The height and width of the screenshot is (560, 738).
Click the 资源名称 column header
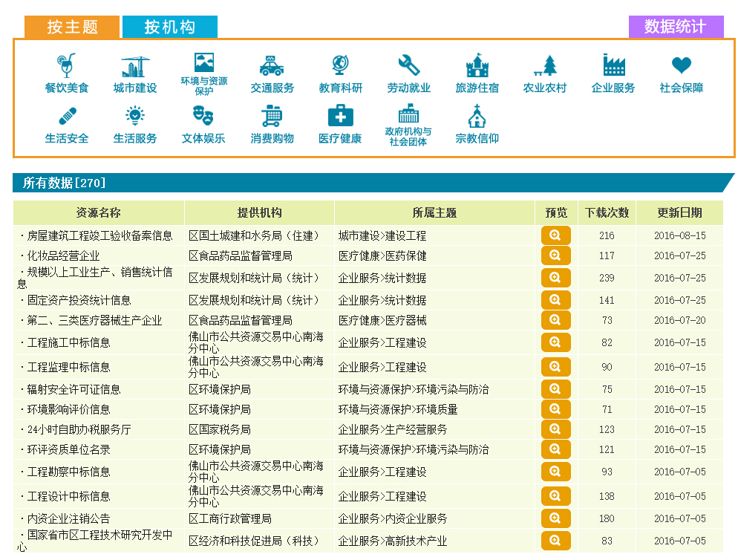coord(98,213)
